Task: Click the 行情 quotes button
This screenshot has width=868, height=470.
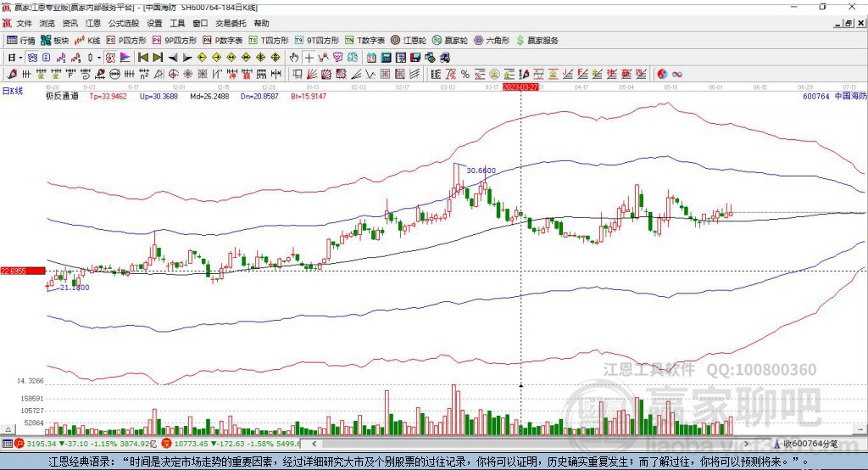Action: 21,41
